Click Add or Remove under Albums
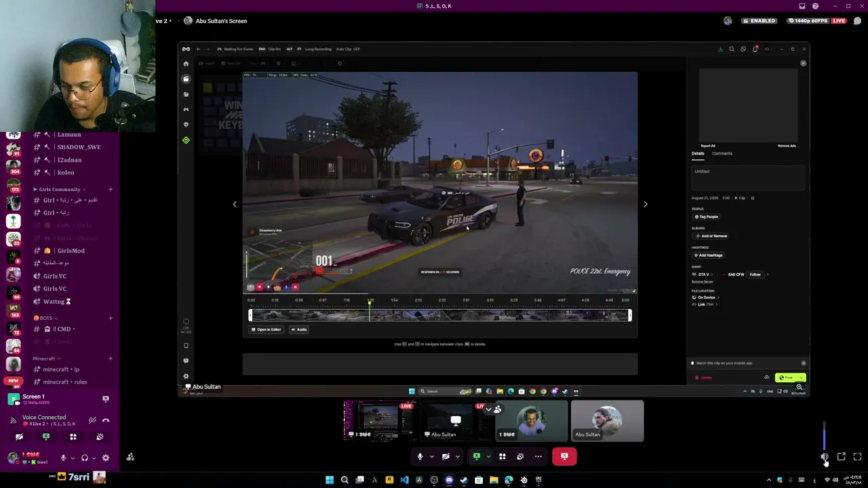The width and height of the screenshot is (868, 488). pyautogui.click(x=711, y=236)
